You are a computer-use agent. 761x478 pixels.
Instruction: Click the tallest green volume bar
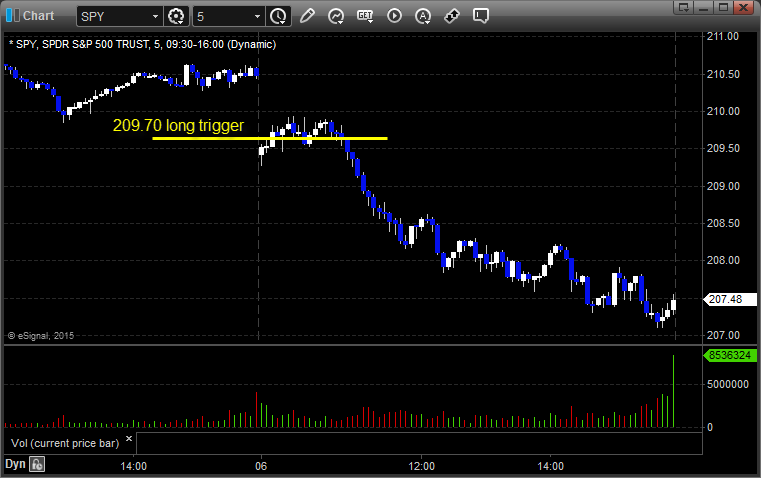tap(673, 391)
